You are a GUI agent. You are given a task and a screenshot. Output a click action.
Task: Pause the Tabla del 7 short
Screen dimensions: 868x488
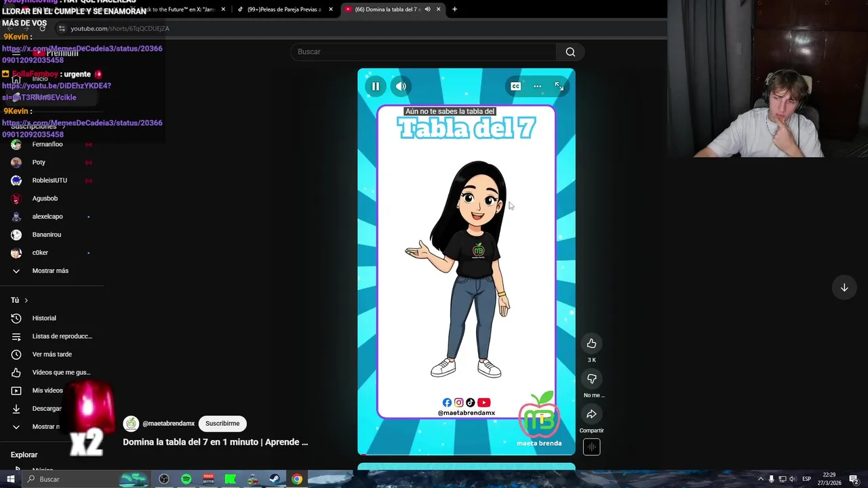coord(376,86)
